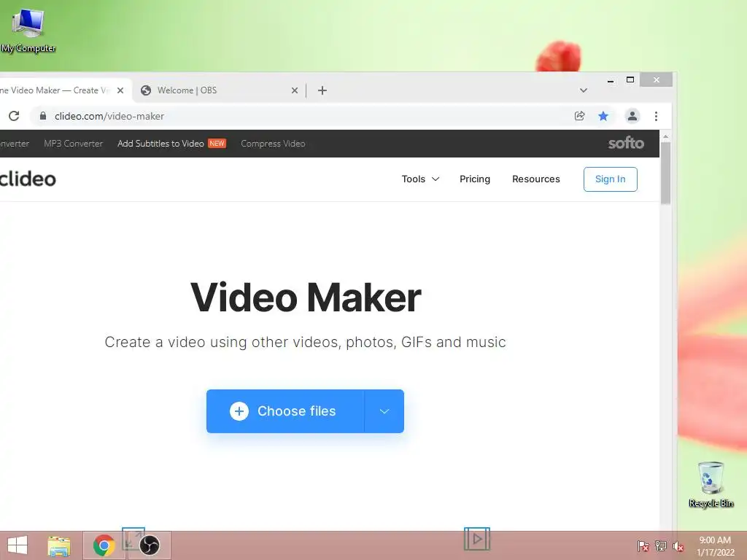Open File Explorer from the taskbar
Screen dimensions: 747x560
(59, 545)
